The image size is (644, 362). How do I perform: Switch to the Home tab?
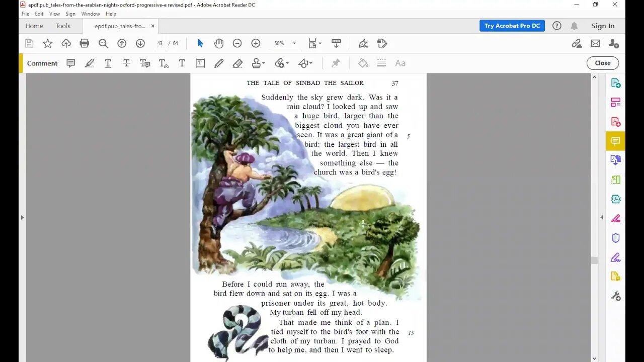coord(34,26)
